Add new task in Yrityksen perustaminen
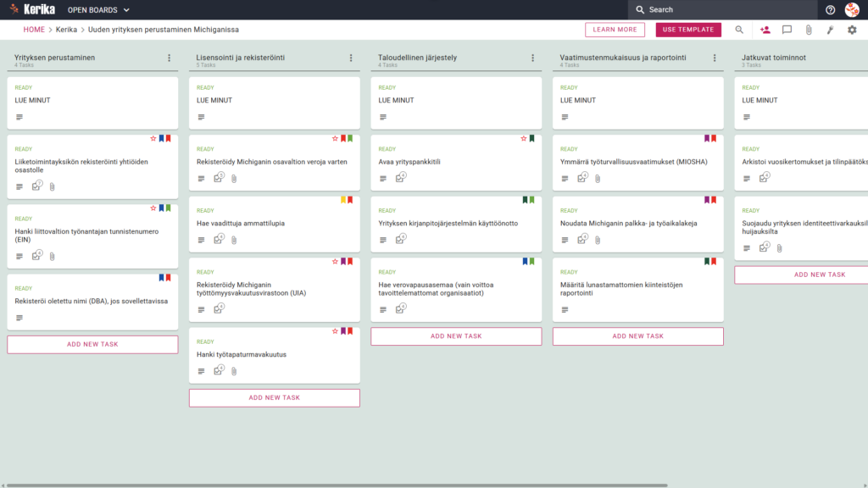 pyautogui.click(x=92, y=344)
